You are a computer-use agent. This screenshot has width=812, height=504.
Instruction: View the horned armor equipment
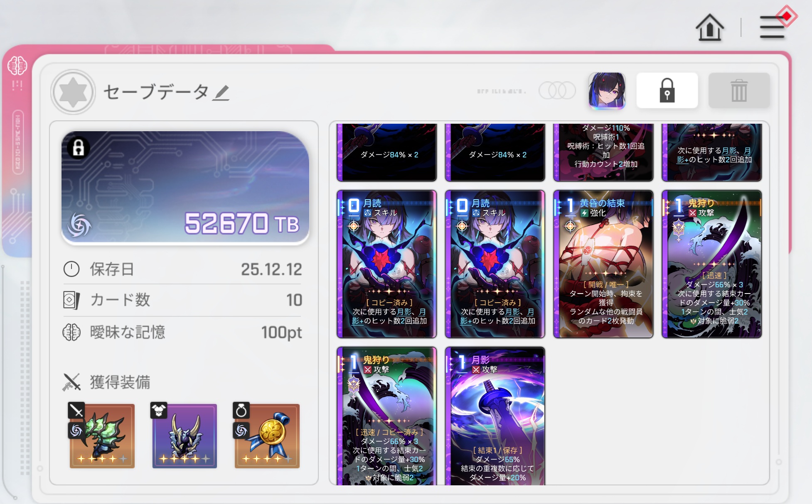(185, 435)
